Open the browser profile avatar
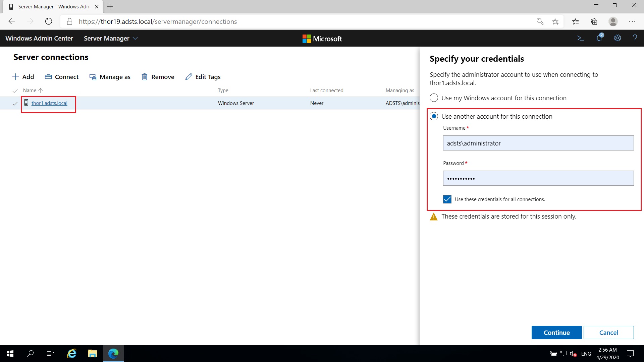 tap(613, 21)
